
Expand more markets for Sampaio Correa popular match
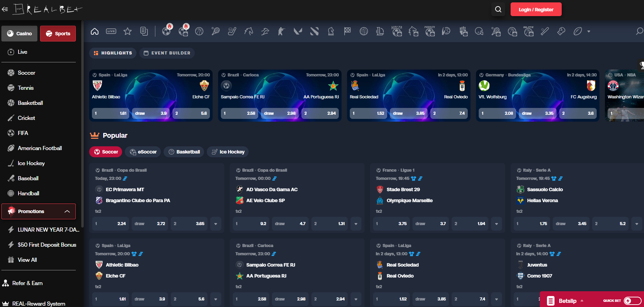(356, 299)
